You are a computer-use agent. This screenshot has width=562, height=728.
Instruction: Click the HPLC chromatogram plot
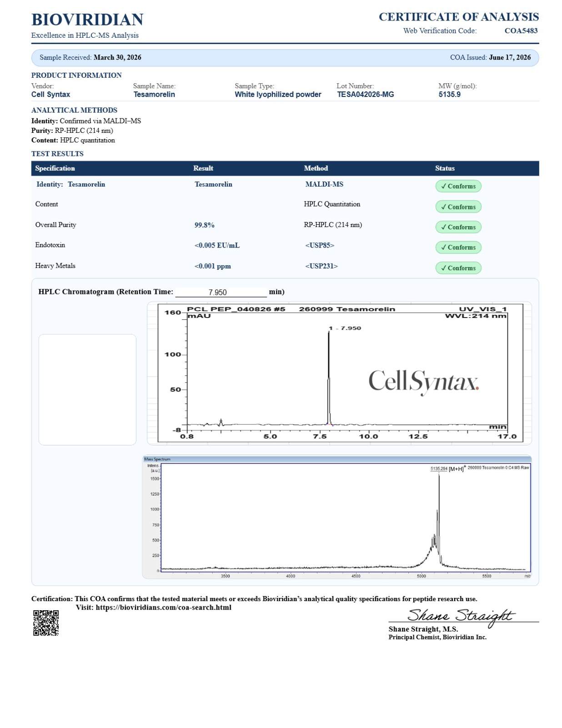click(340, 373)
